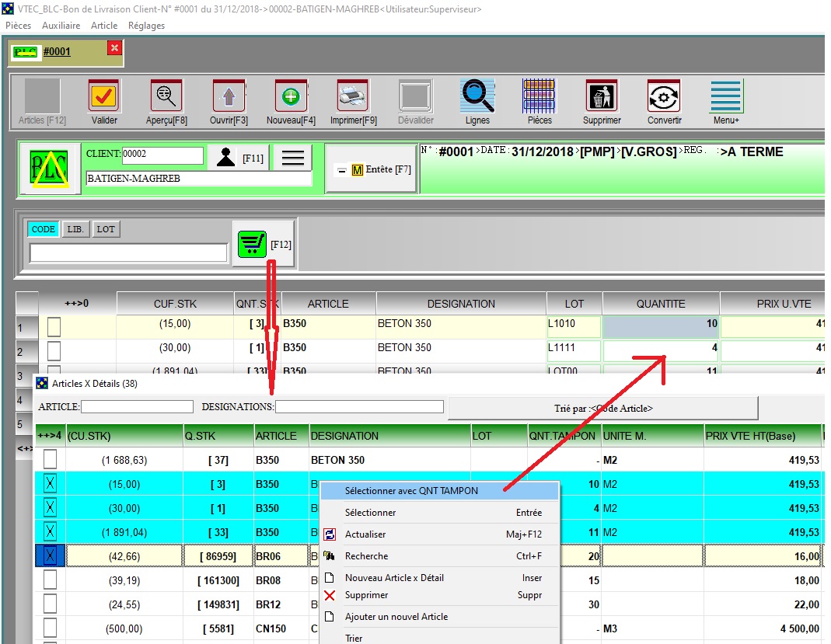Click the Supprimer trash bin icon

(602, 96)
